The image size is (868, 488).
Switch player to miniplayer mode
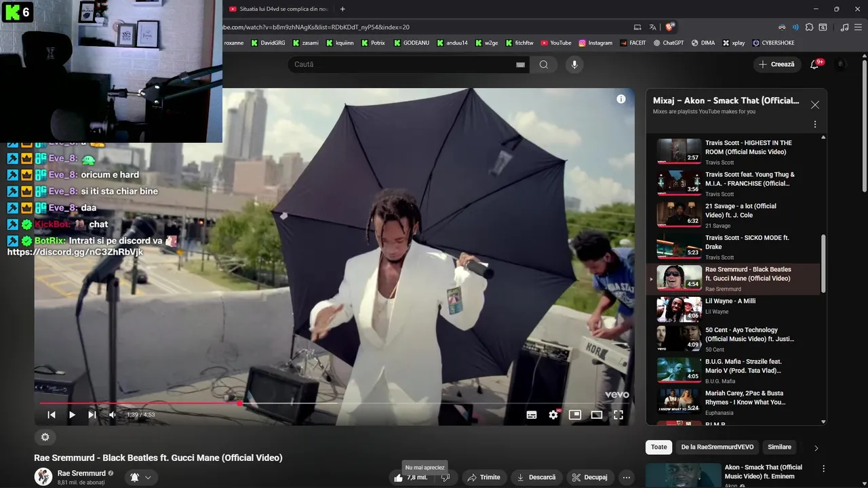[x=575, y=415]
